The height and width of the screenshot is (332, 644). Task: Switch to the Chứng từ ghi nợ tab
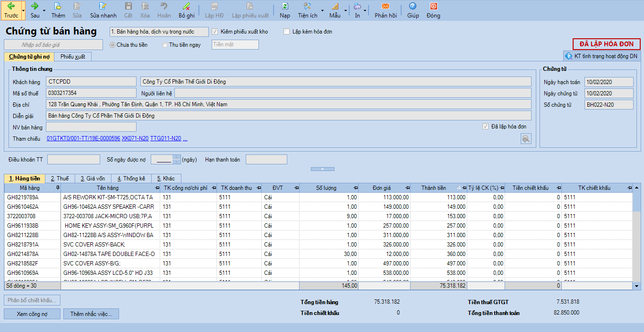coord(29,57)
